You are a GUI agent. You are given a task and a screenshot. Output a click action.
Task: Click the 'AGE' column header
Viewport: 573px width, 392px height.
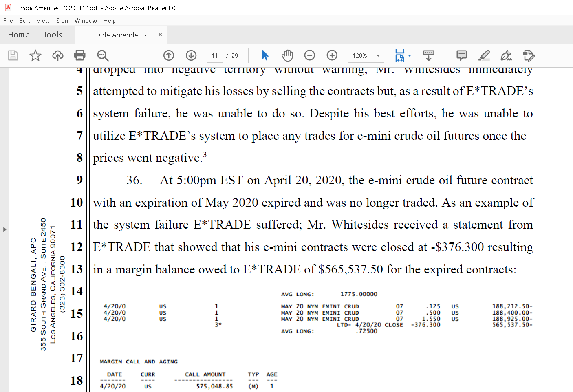(x=272, y=374)
